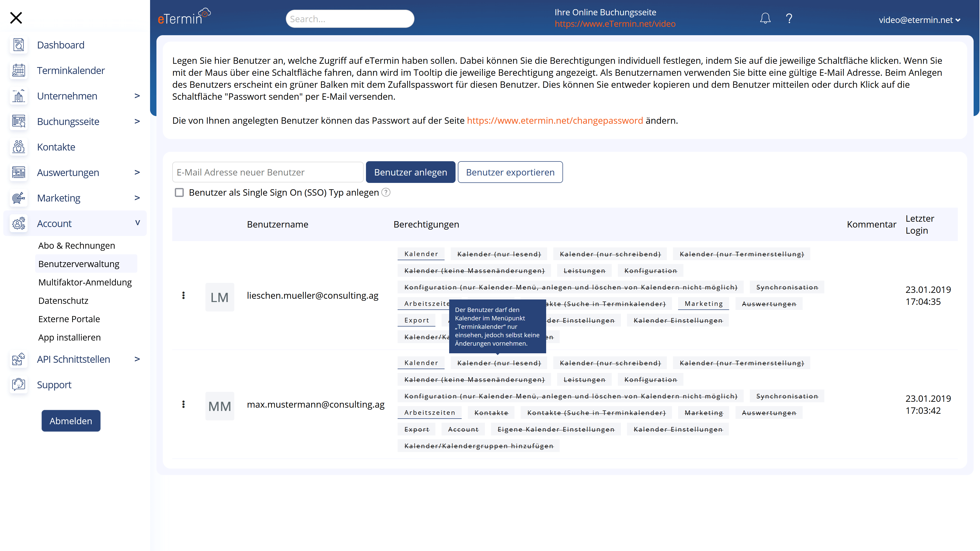Close the sidebar with the X icon
The height and width of the screenshot is (551, 980).
(16, 18)
